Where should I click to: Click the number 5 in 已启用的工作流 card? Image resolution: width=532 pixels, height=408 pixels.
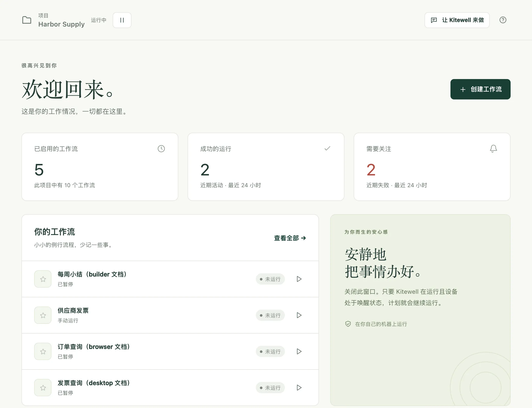39,170
